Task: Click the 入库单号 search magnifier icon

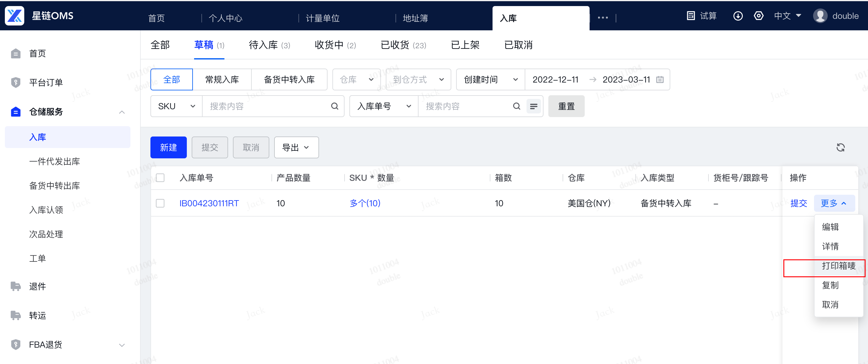Action: click(x=516, y=106)
